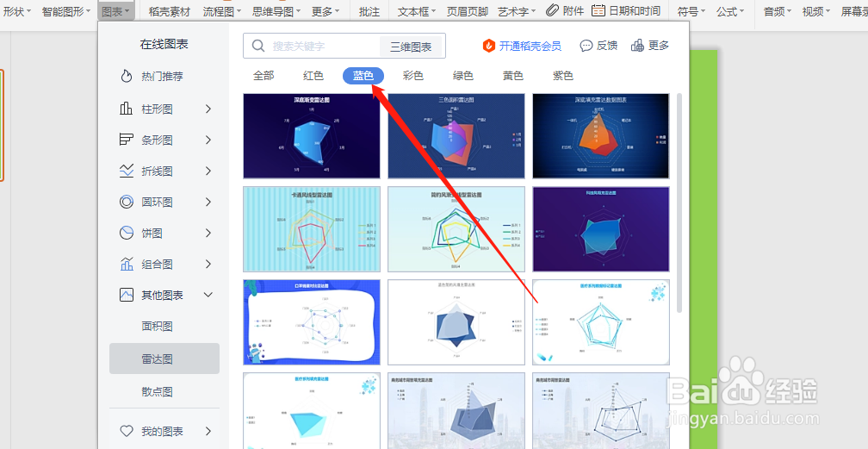Screen dimensions: 868x449
Task: Pick the 简约风渐变线型雷达图 thumbnail
Action: 456,229
